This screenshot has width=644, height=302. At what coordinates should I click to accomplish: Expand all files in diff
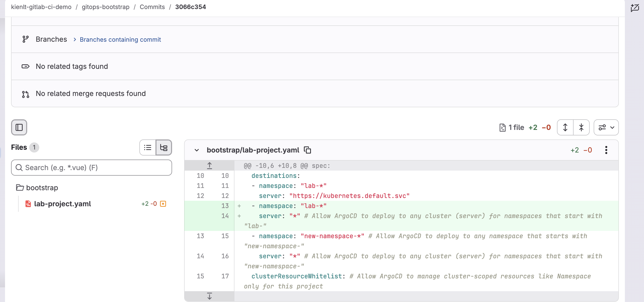[565, 127]
